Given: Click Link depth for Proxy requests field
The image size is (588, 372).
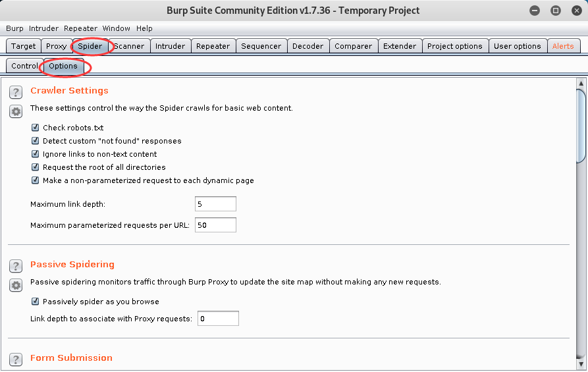Looking at the screenshot, I should pos(218,319).
